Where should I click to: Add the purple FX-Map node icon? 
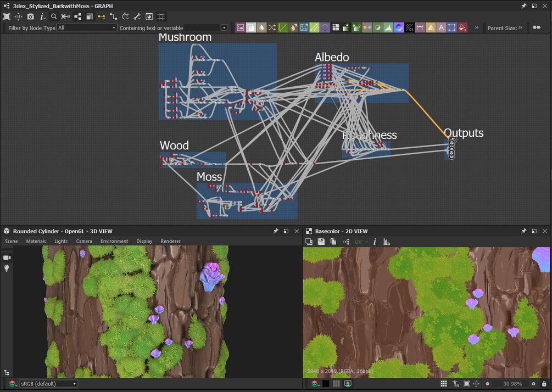(x=325, y=27)
